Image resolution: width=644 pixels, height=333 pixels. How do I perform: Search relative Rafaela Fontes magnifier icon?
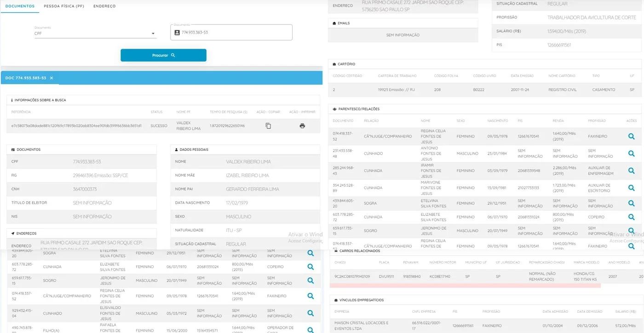(x=310, y=330)
